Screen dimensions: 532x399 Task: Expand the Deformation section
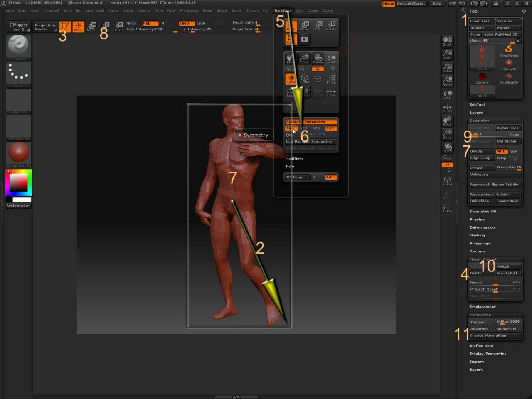(482, 227)
